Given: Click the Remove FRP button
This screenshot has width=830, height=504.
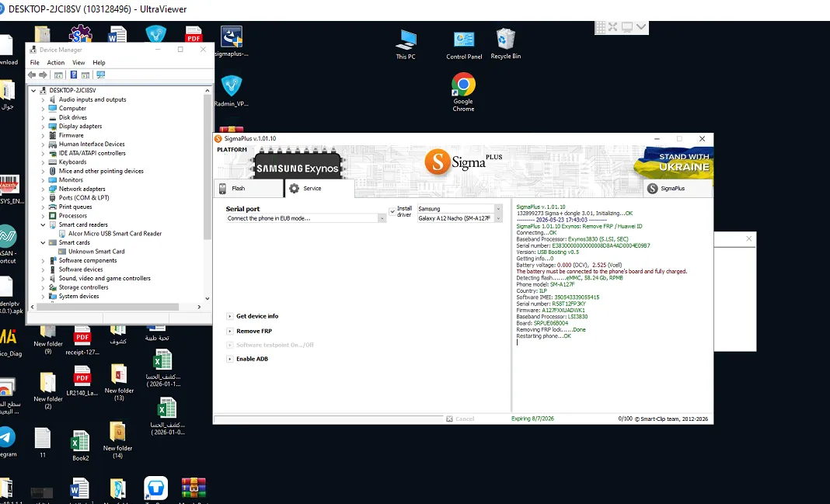Looking at the screenshot, I should (253, 331).
